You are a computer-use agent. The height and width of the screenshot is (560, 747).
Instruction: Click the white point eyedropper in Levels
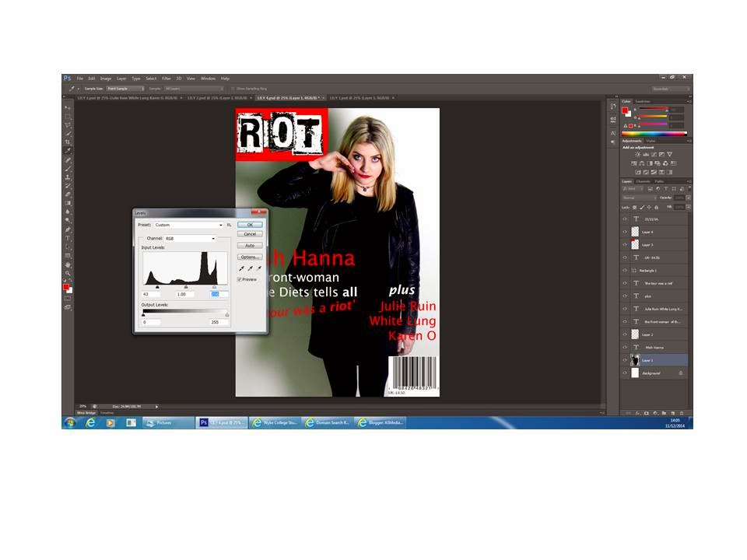258,268
